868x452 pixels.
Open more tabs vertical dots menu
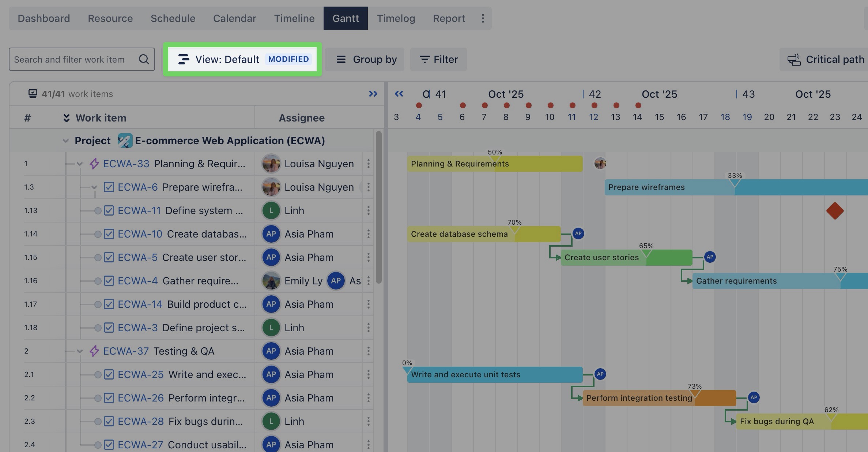[x=483, y=18]
